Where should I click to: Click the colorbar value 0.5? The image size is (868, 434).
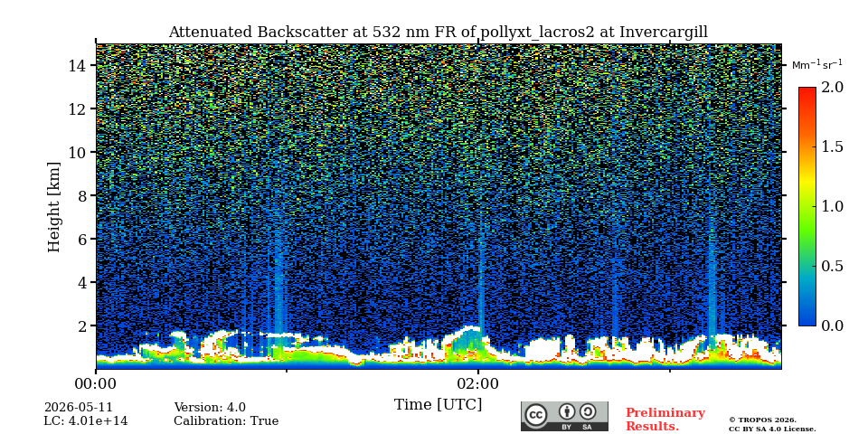(832, 266)
